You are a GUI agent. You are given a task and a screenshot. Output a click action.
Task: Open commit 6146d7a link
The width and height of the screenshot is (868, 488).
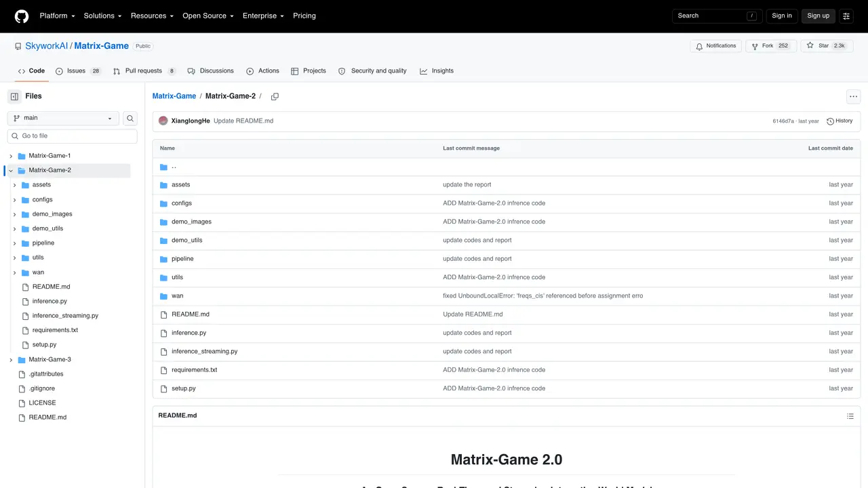click(783, 121)
